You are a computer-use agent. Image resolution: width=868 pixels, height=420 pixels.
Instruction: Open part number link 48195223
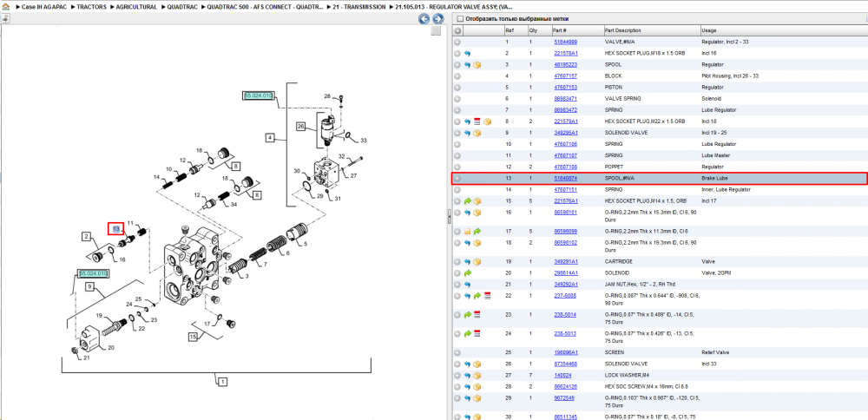coord(566,65)
